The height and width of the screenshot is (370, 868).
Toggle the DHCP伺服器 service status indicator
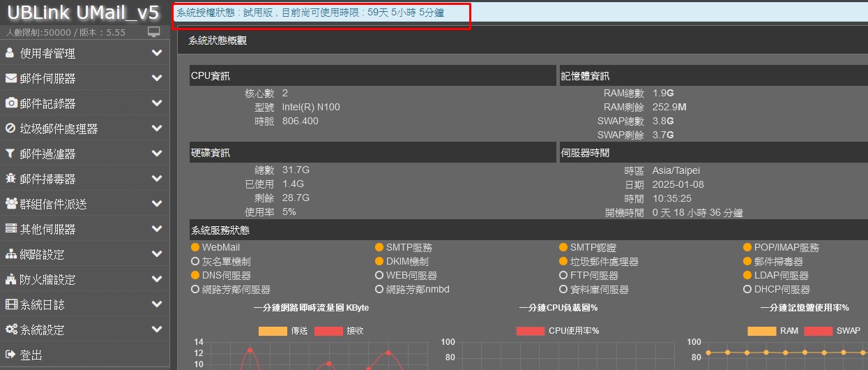pyautogui.click(x=748, y=290)
